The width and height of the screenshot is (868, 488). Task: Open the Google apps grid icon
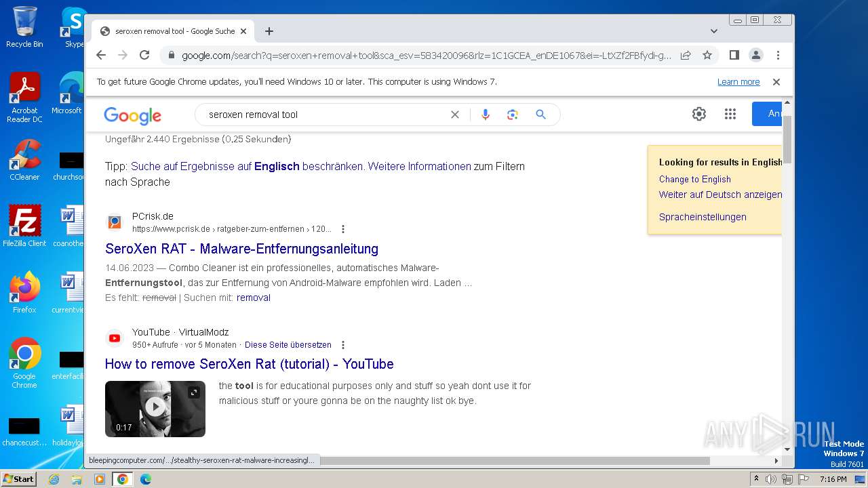tap(730, 114)
